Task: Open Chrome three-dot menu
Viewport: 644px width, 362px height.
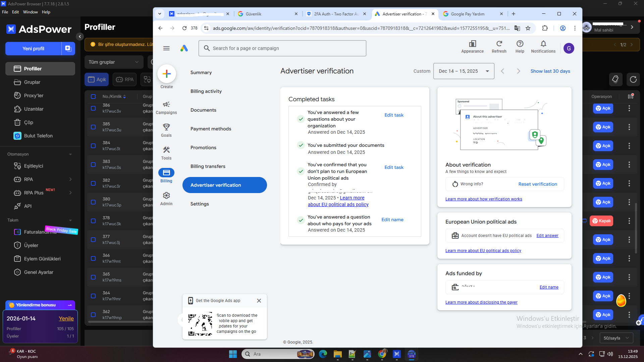Action: point(575,28)
